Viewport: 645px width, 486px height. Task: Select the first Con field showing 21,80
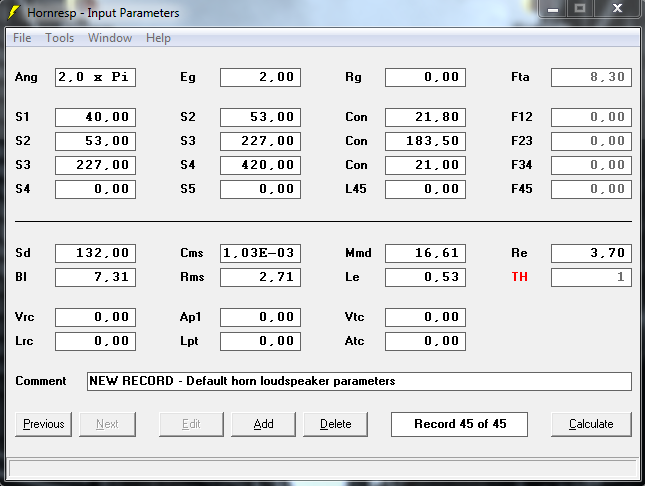coord(425,117)
